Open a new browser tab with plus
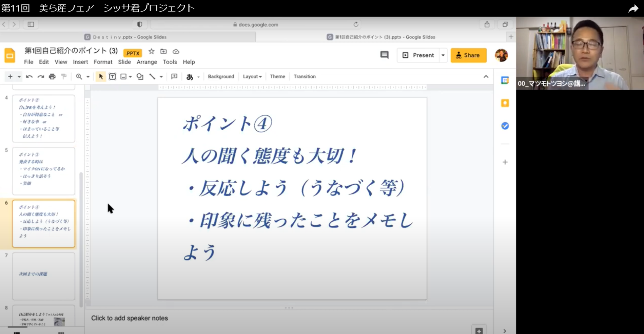644x334 pixels. click(x=511, y=37)
